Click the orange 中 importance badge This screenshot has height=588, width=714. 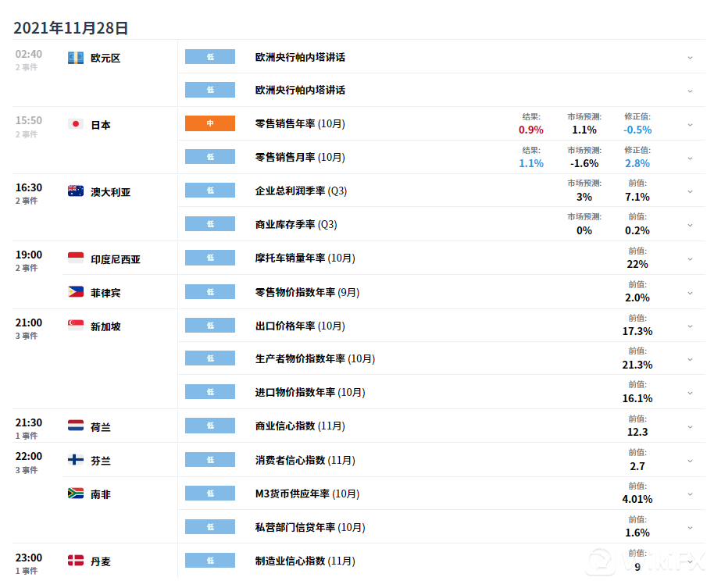(x=210, y=123)
